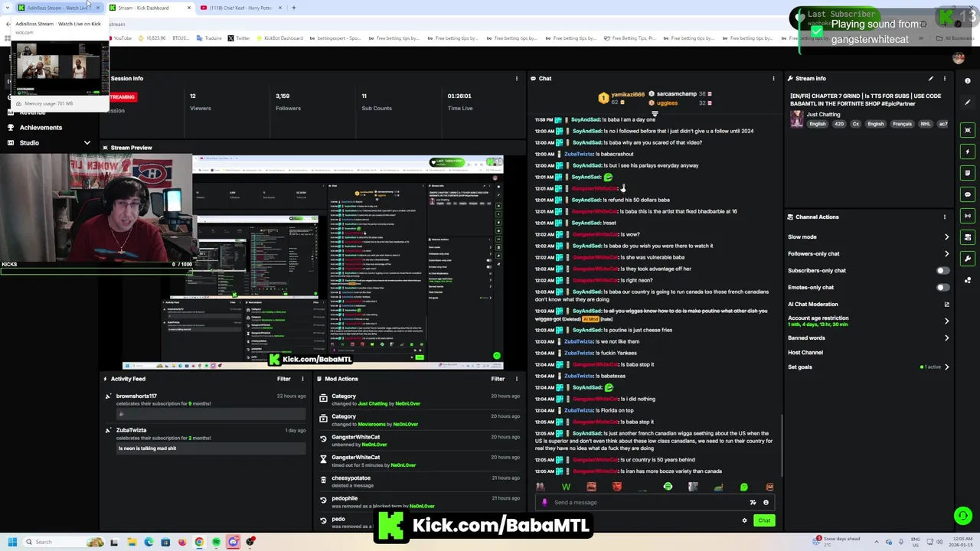Click the green help bubble icon bottom right
The width and height of the screenshot is (980, 551).
963,516
